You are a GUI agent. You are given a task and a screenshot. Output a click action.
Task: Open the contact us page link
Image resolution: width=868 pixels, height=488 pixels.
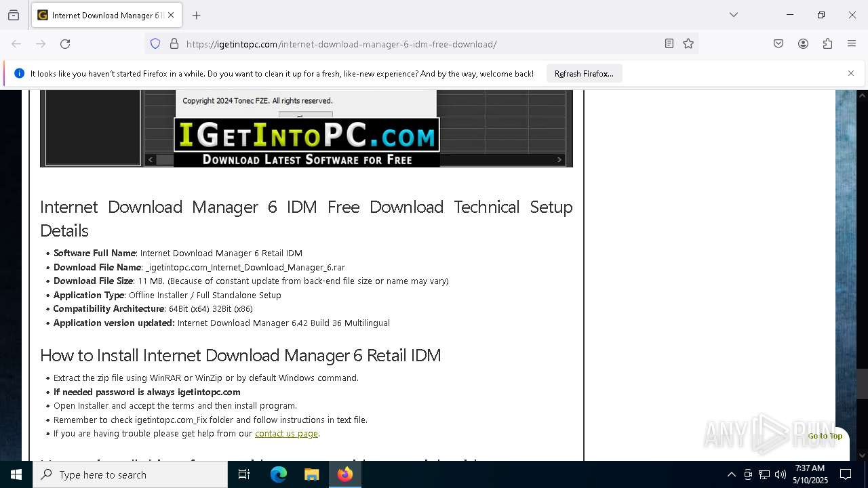pyautogui.click(x=286, y=434)
